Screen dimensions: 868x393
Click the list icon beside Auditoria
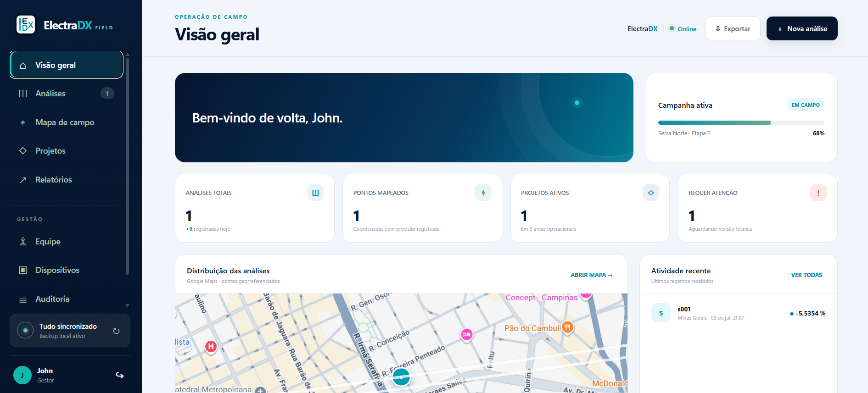pyautogui.click(x=23, y=299)
